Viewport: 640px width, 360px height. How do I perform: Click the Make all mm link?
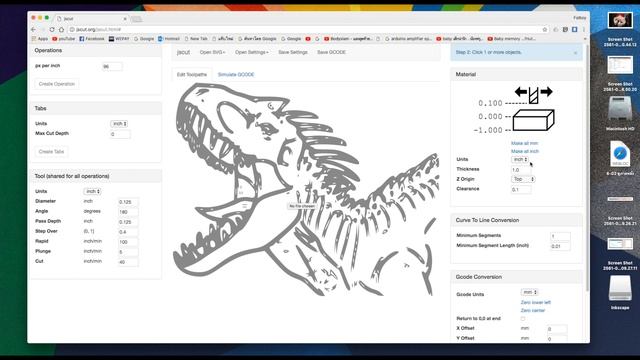pos(524,143)
